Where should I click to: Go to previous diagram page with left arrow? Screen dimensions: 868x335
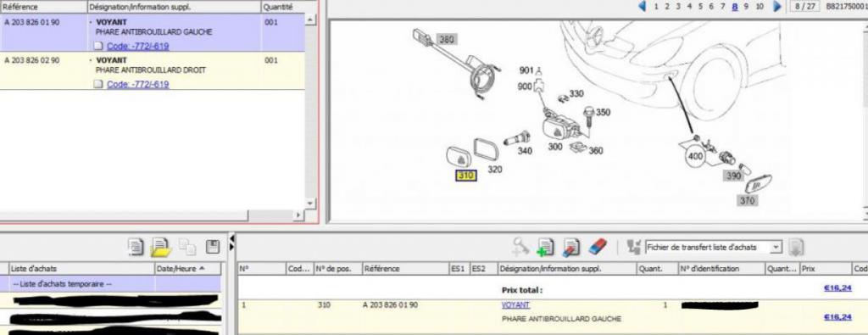tap(643, 7)
